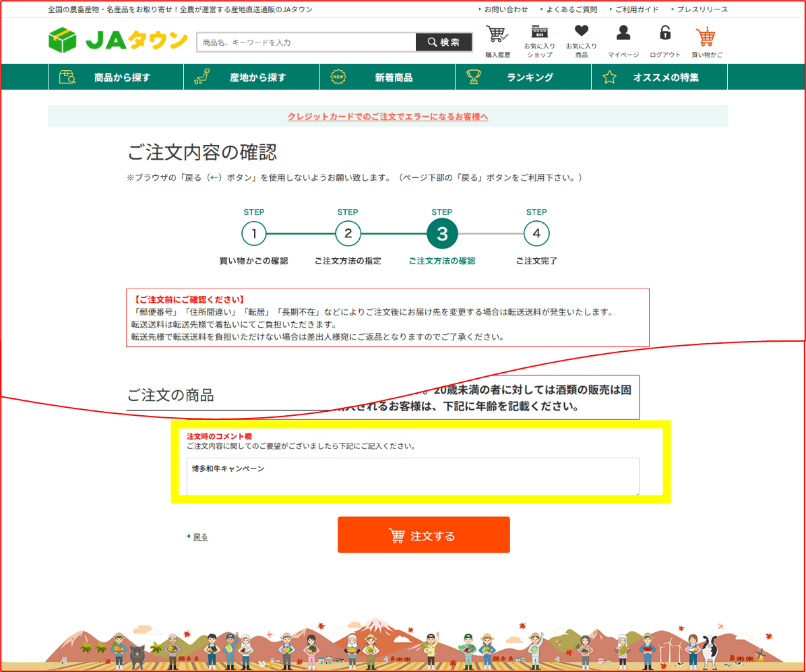
Task: Select 新着商品 in the navigation bar
Action: tap(387, 78)
